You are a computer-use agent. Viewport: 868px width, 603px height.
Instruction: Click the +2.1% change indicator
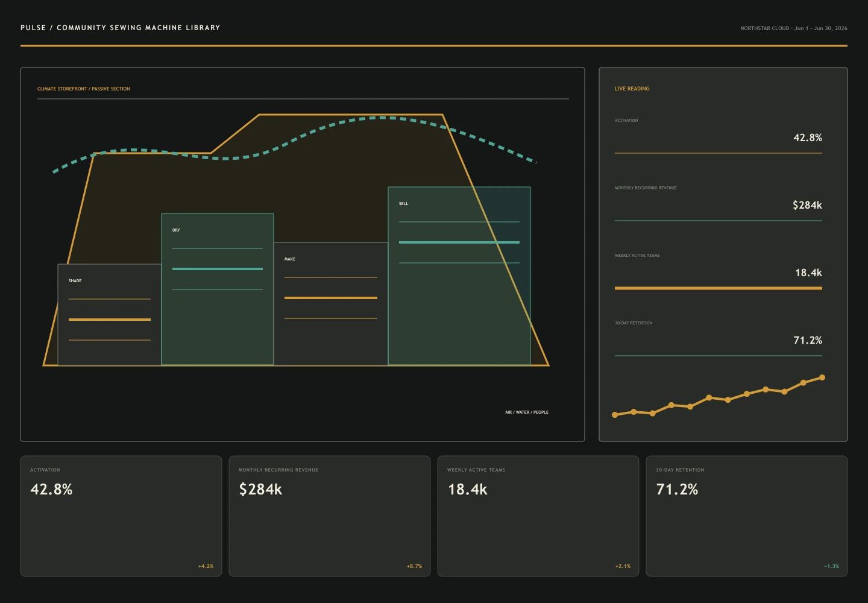[623, 566]
